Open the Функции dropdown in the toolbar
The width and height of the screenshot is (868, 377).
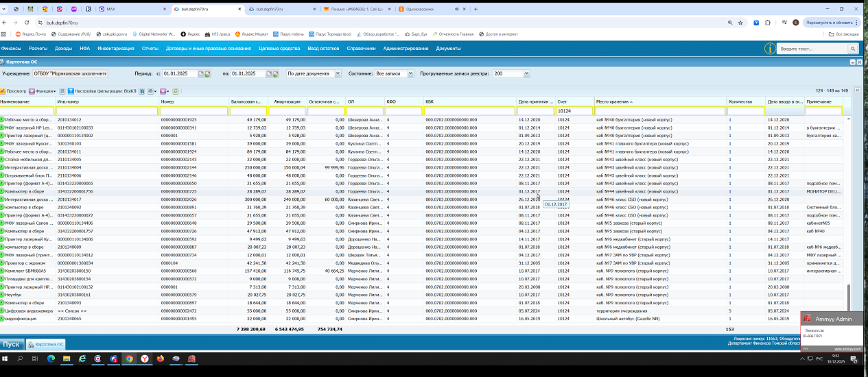[43, 90]
